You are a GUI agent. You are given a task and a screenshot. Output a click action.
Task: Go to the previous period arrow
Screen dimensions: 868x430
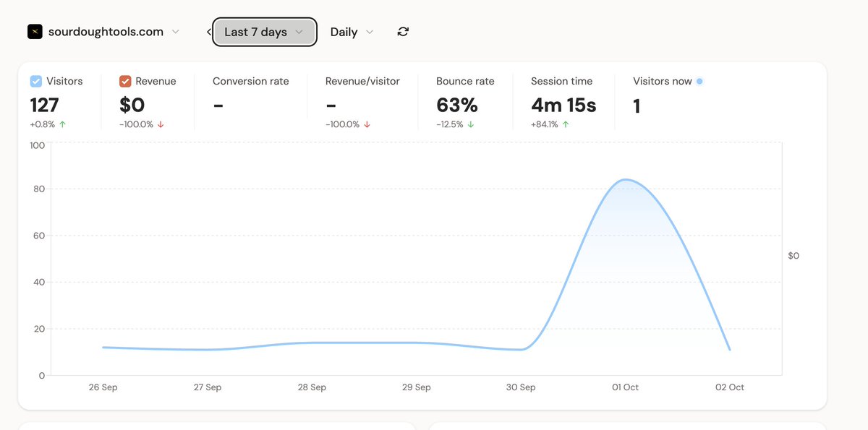point(208,32)
